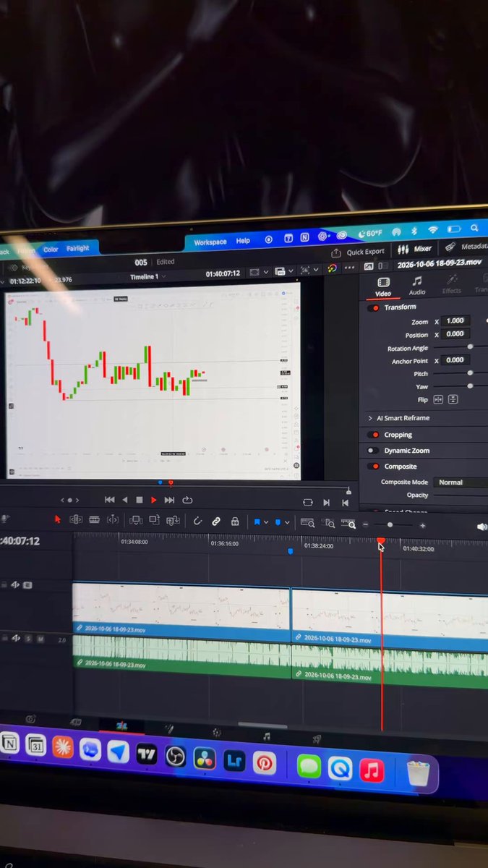
Task: Open the viewer three-dot options menu
Action: click(349, 268)
